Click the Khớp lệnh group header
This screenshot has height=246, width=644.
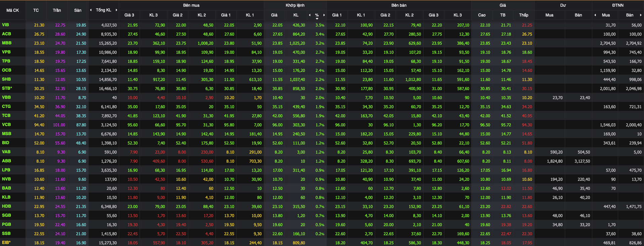click(295, 5)
